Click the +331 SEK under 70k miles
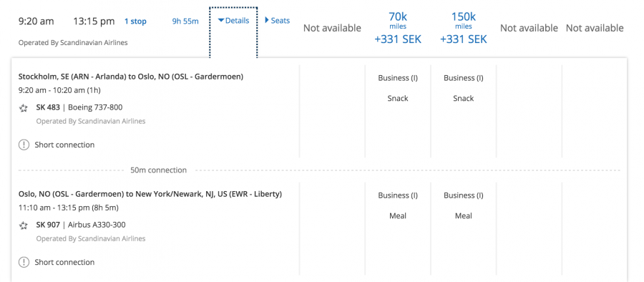This screenshot has width=644, height=282. coord(398,39)
